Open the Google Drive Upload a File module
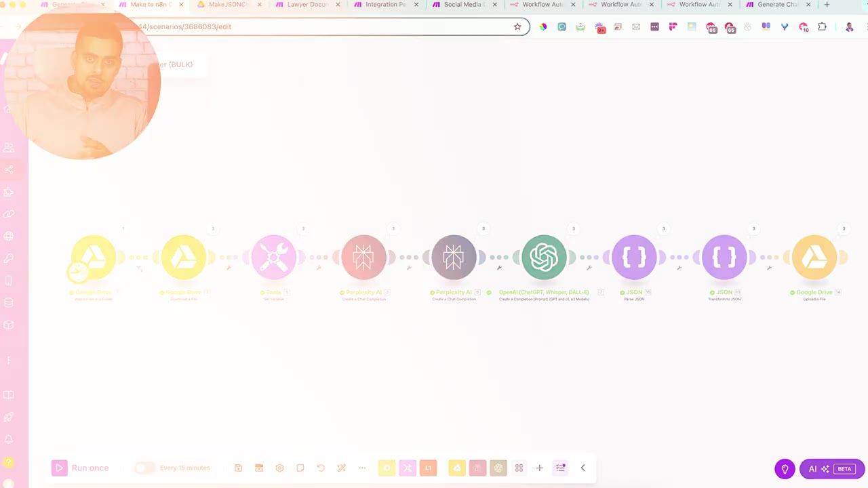The image size is (868, 488). tap(814, 257)
